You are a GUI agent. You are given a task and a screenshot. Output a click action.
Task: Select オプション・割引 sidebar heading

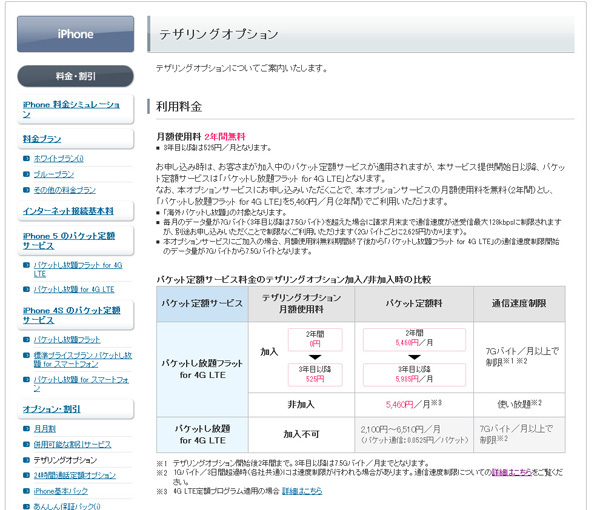coord(52,409)
